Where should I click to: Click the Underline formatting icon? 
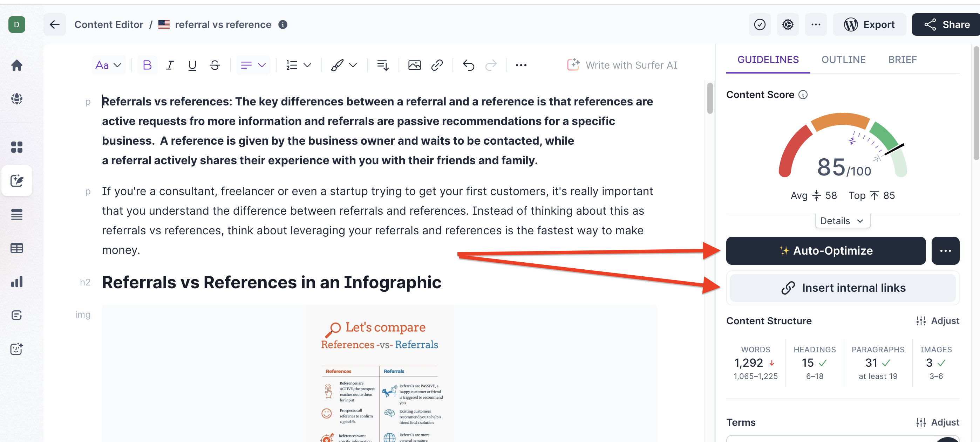tap(192, 65)
